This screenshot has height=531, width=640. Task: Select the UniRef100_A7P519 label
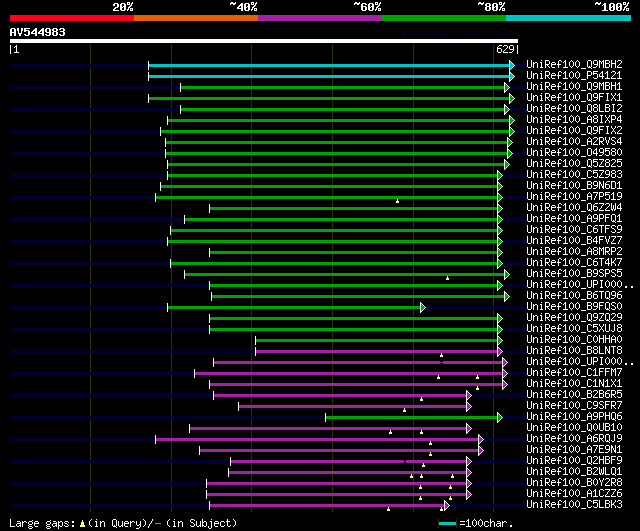tap(574, 196)
